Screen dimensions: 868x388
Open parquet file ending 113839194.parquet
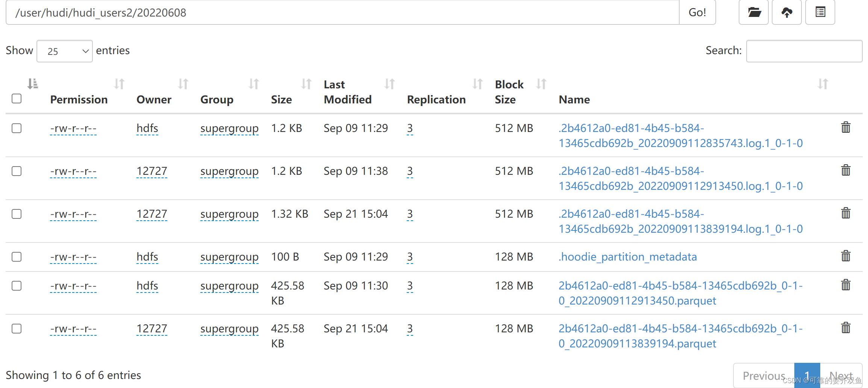(x=680, y=336)
